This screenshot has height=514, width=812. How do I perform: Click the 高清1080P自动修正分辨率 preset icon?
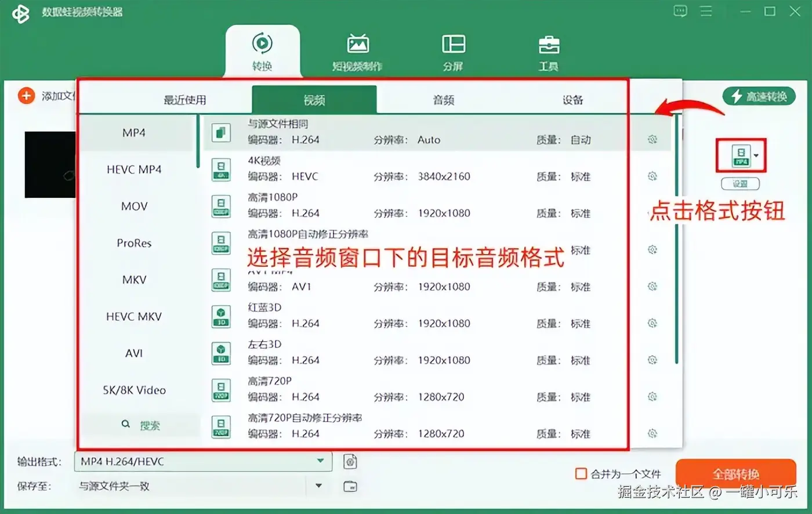[221, 243]
